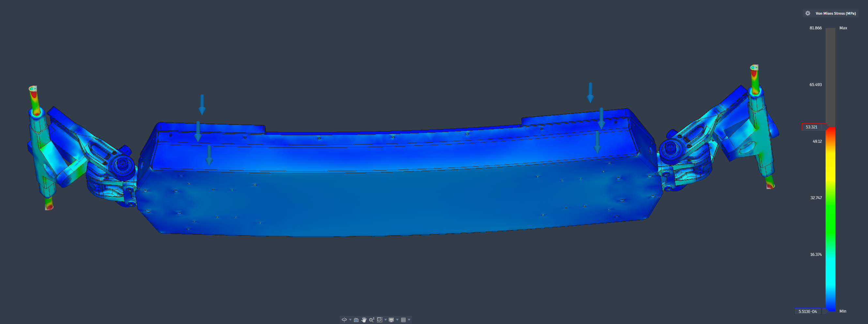This screenshot has height=324, width=868.
Task: Activate the Pan hand tool
Action: [x=364, y=320]
